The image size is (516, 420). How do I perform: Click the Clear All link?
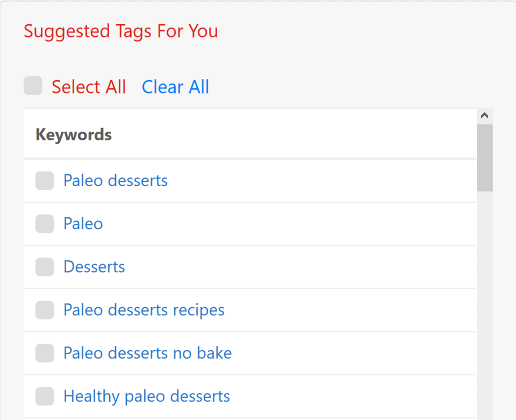[x=175, y=87]
